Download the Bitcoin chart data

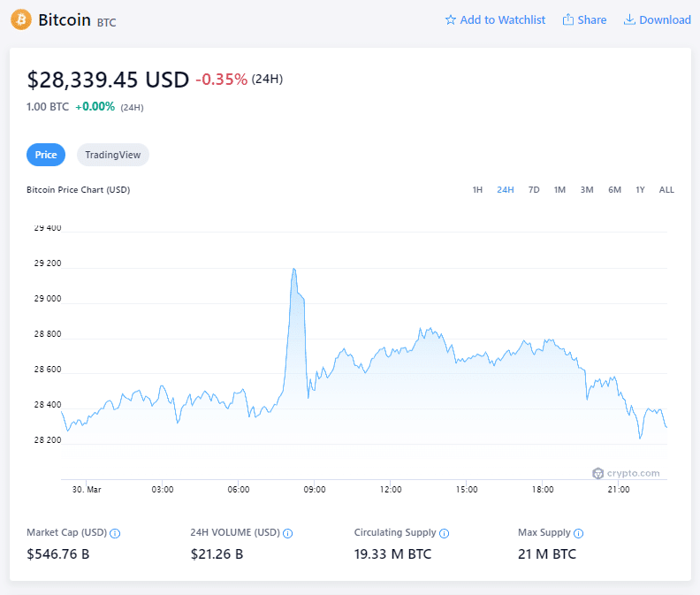[x=658, y=20]
